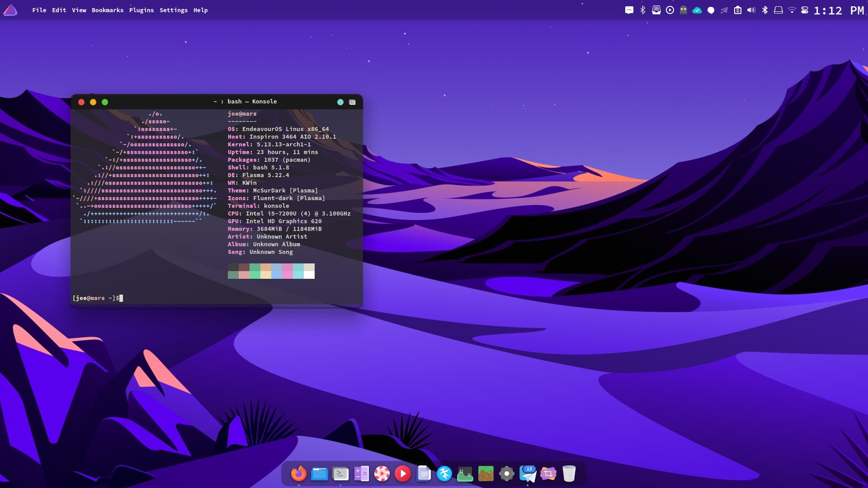Launch the red play button dock app

tap(403, 474)
